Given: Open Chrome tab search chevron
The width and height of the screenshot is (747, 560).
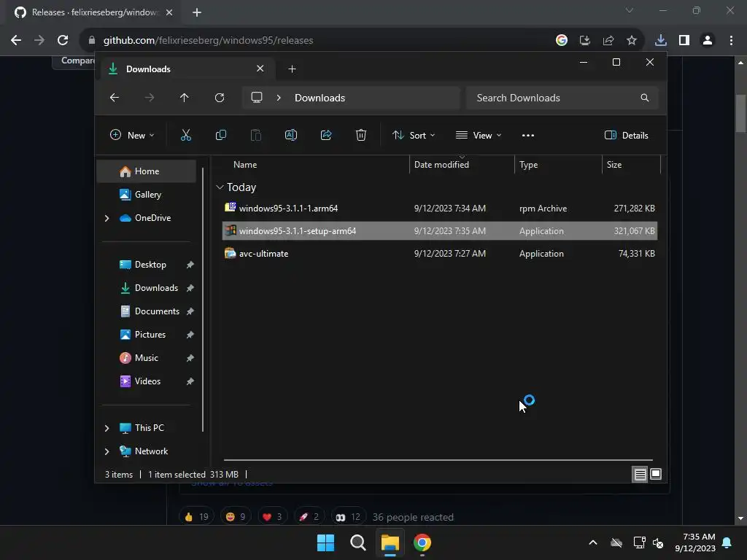Looking at the screenshot, I should pyautogui.click(x=630, y=10).
